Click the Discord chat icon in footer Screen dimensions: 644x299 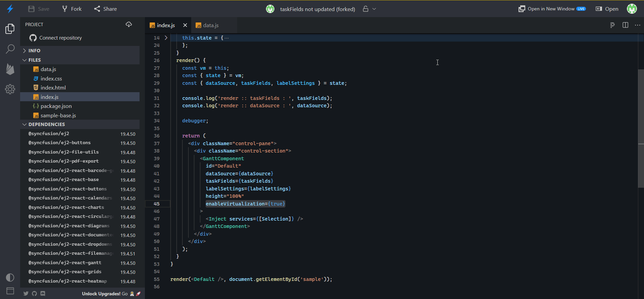43,294
